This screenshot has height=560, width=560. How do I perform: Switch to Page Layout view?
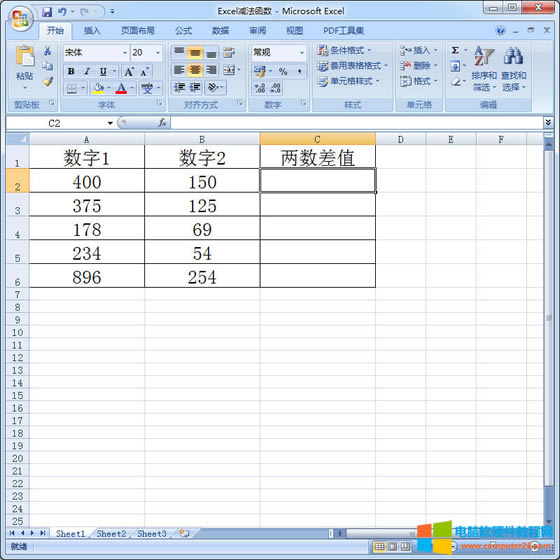[392, 546]
